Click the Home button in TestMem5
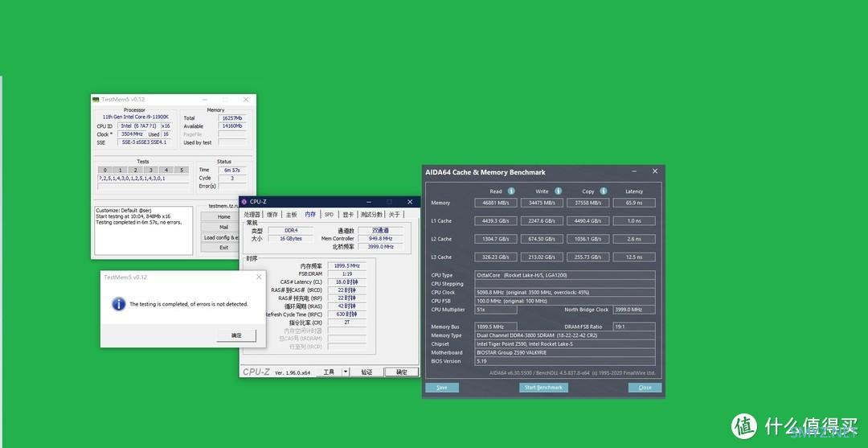Screen dimensions: 868x448 click(x=223, y=216)
